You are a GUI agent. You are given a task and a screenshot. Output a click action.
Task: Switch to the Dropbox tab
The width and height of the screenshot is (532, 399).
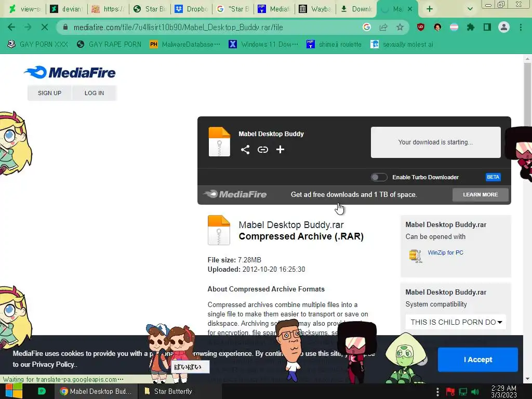point(191,9)
